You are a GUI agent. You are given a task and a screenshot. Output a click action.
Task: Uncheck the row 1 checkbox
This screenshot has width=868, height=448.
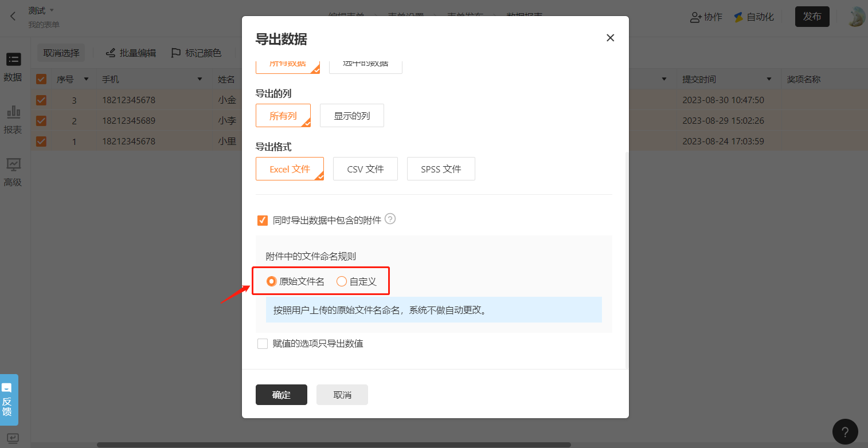click(41, 141)
